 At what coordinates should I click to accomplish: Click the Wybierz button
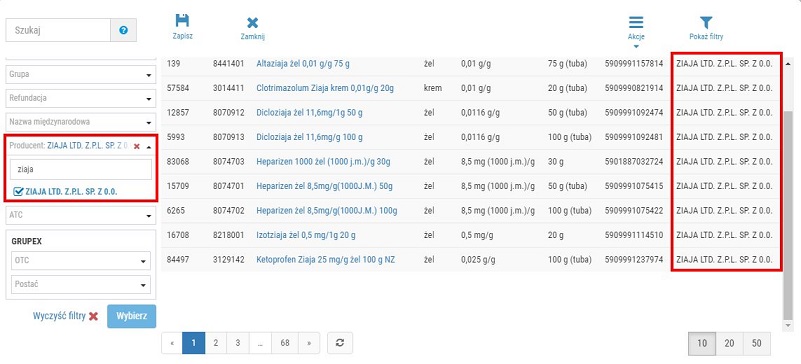coord(131,316)
